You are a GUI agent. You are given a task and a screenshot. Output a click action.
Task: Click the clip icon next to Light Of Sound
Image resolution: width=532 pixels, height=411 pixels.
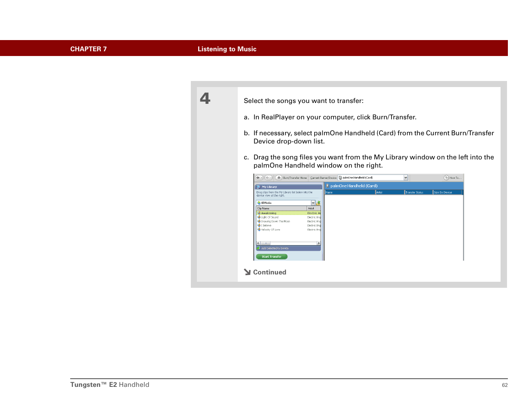point(259,217)
